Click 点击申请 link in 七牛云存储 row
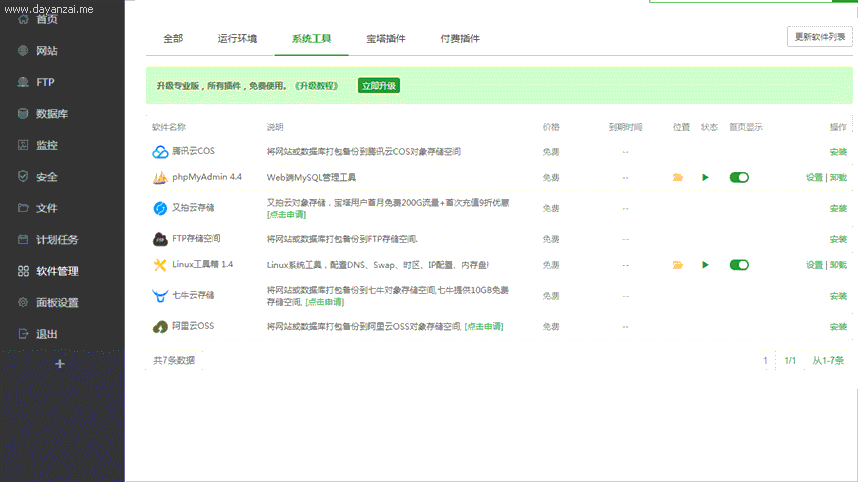The image size is (858, 482). [x=324, y=302]
